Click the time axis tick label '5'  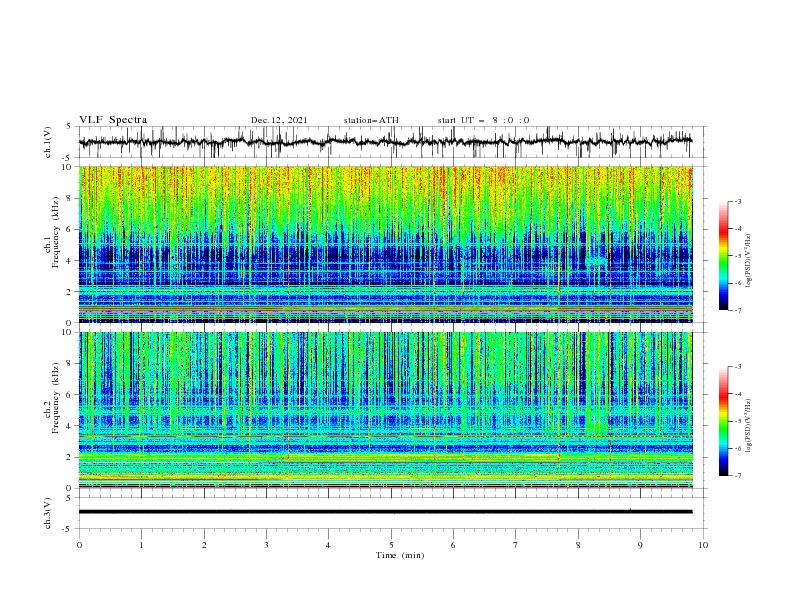click(391, 545)
